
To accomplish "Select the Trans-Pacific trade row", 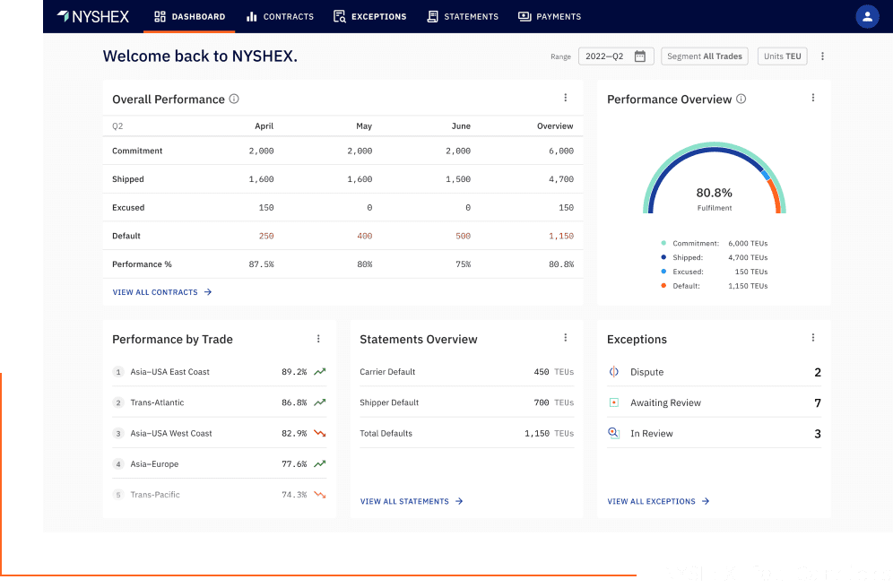I will point(220,495).
